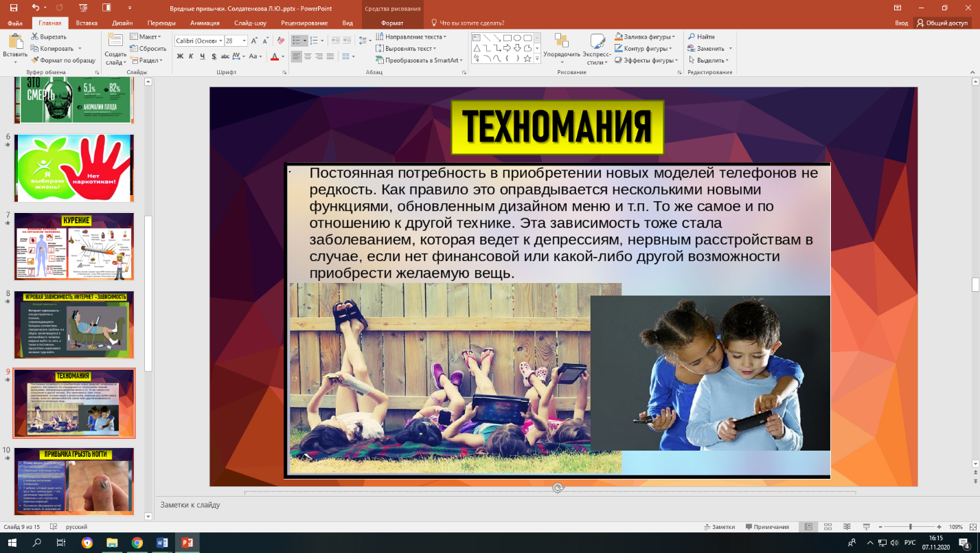This screenshot has height=553, width=980.
Task: Switch to the Transitions (Переходы) tab
Action: [x=161, y=23]
